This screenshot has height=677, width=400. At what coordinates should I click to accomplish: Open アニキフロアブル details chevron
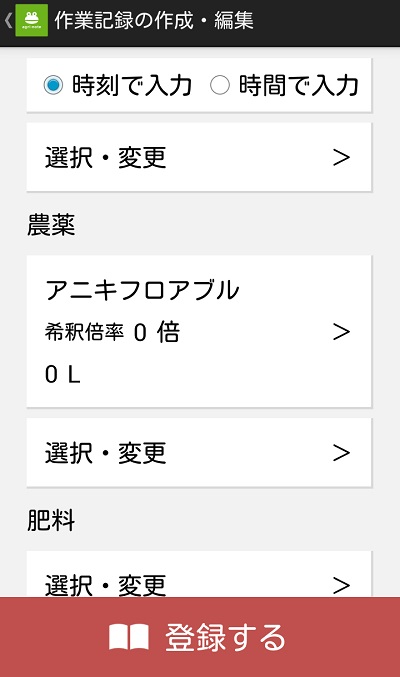[341, 332]
